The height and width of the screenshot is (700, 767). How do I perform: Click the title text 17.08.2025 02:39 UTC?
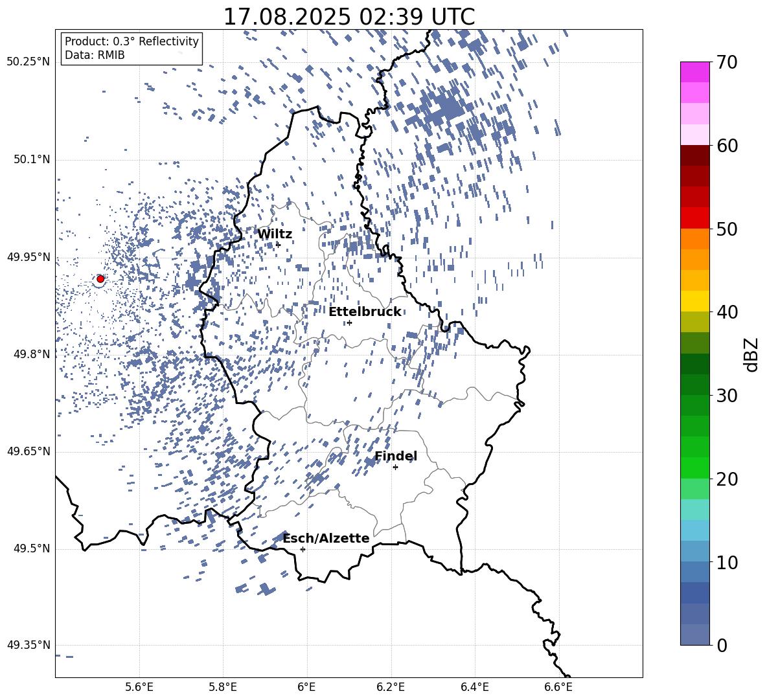349,17
